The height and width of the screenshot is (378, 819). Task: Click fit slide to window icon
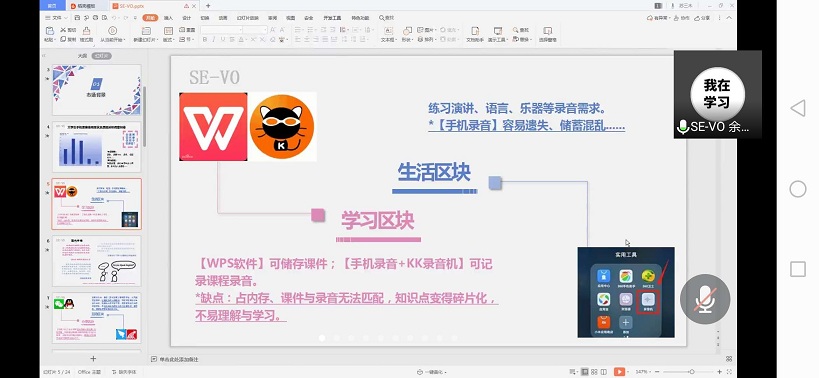coord(729,372)
